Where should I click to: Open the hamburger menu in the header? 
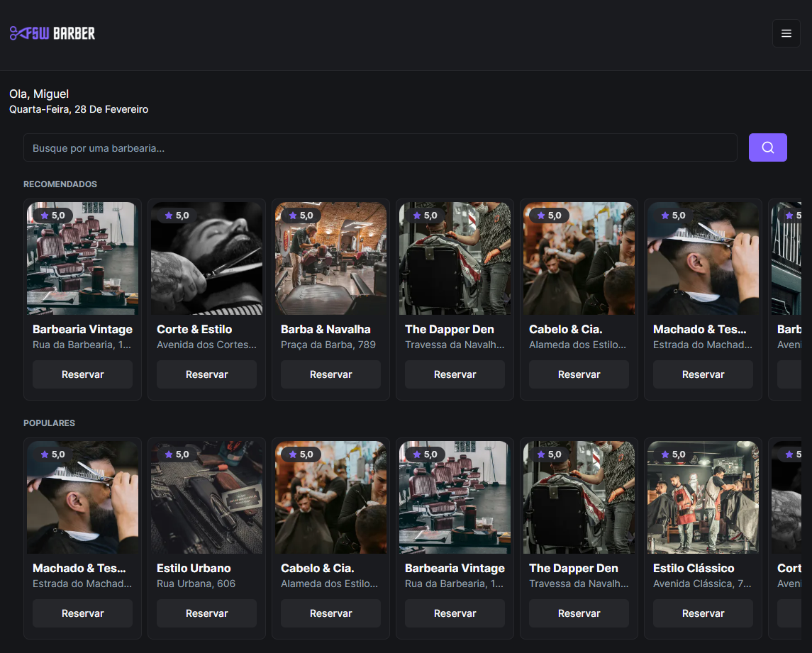786,33
